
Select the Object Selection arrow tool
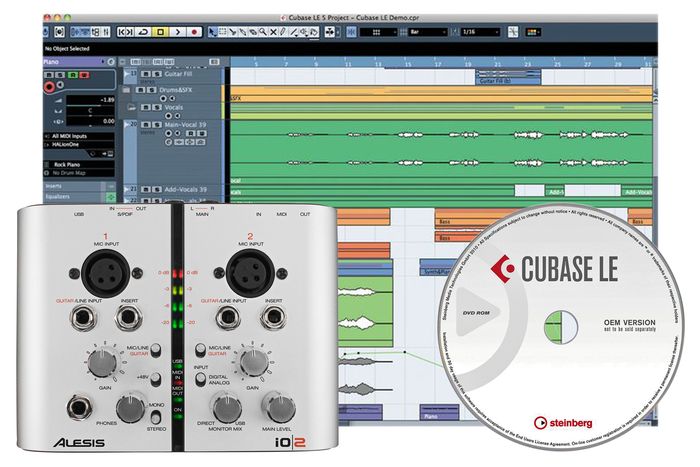pyautogui.click(x=212, y=32)
